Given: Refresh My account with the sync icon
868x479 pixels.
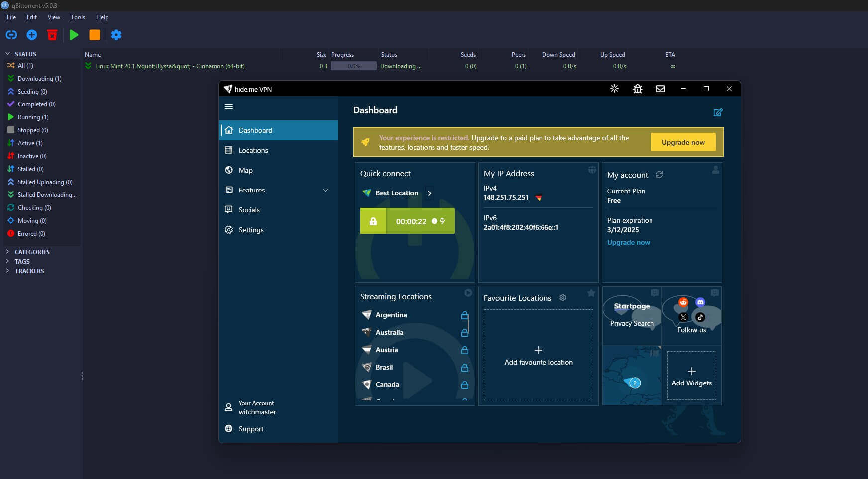Looking at the screenshot, I should coord(659,175).
